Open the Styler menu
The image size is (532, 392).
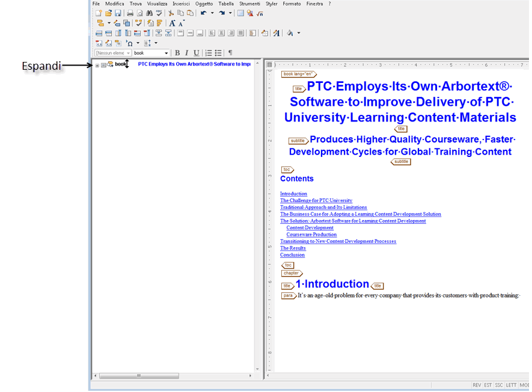tap(272, 4)
